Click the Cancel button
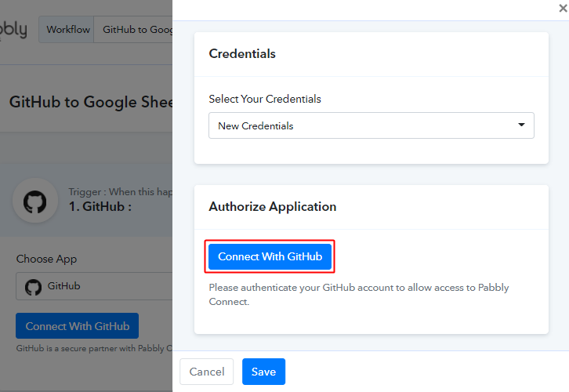 207,372
